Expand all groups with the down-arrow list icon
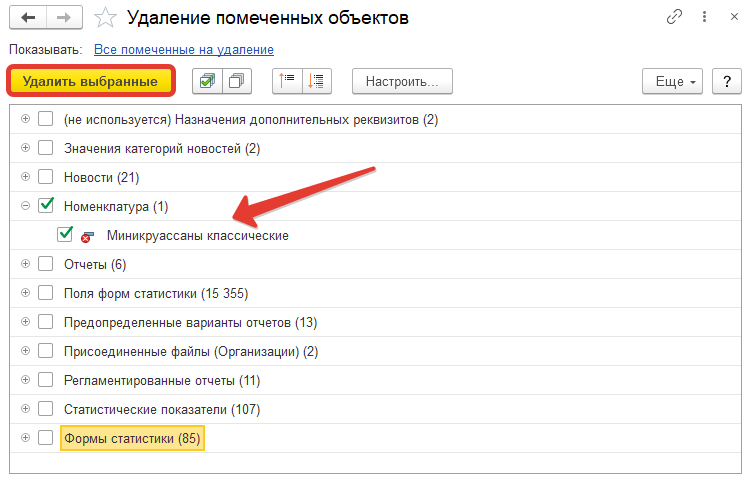The height and width of the screenshot is (482, 753). pyautogui.click(x=316, y=81)
